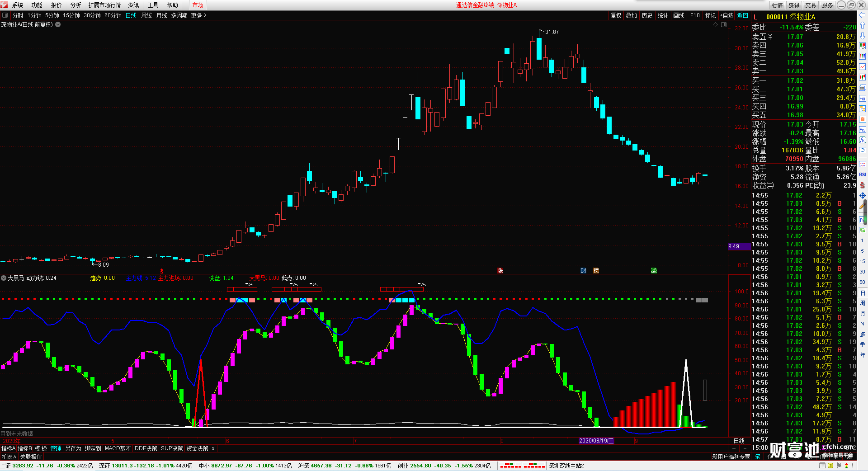This screenshot has width=868, height=471.
Task: Open the 复权 adjustment dropdown
Action: click(x=616, y=15)
